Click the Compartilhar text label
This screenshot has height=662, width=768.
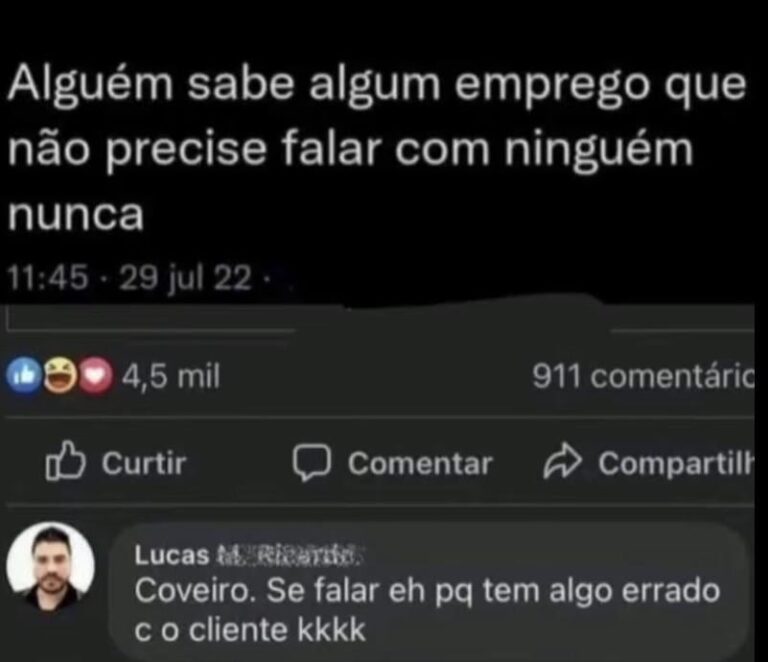(x=676, y=463)
